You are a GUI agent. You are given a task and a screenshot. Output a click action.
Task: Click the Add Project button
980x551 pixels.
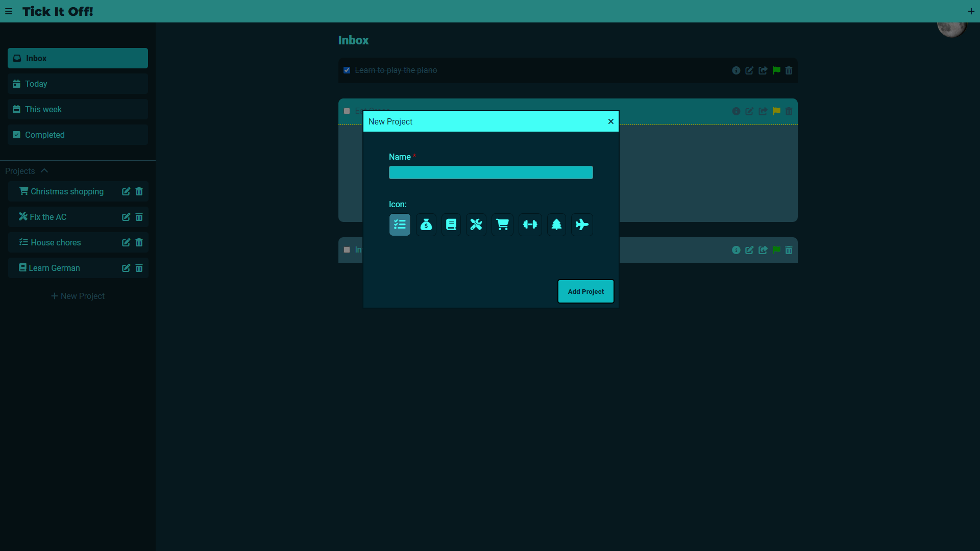coord(586,291)
